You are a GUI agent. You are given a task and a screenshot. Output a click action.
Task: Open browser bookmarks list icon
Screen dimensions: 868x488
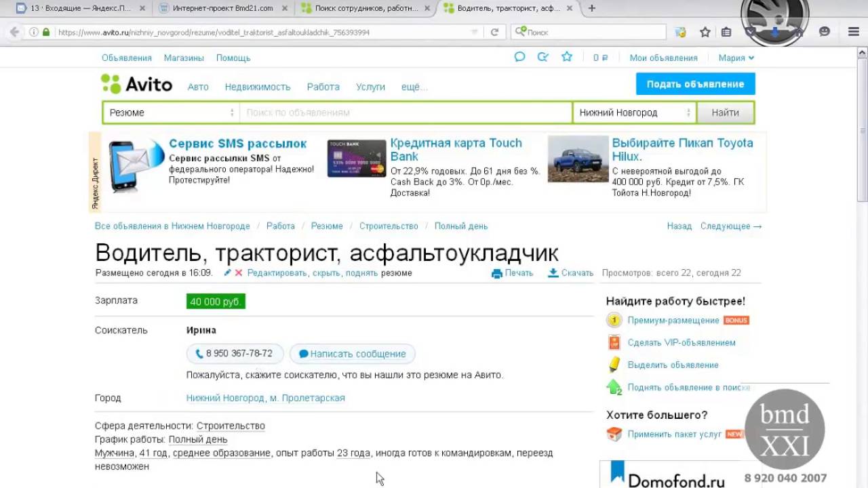pyautogui.click(x=726, y=32)
